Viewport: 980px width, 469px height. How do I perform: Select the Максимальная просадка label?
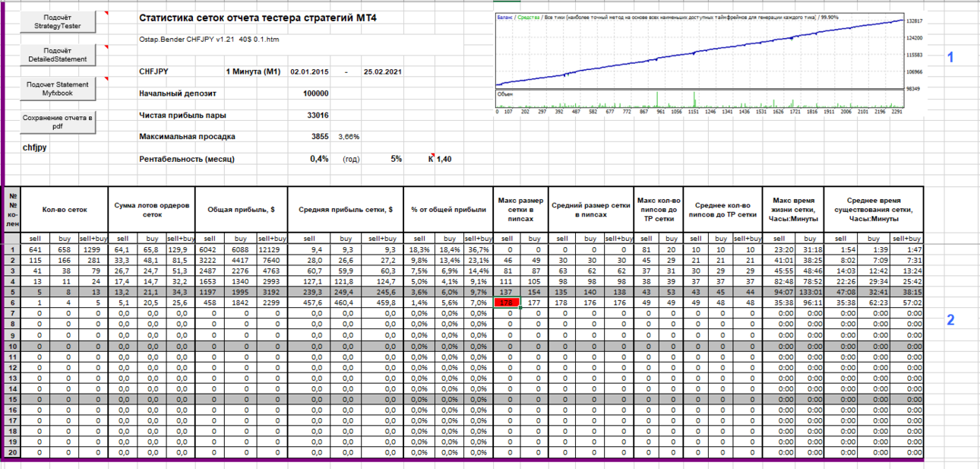(x=187, y=137)
